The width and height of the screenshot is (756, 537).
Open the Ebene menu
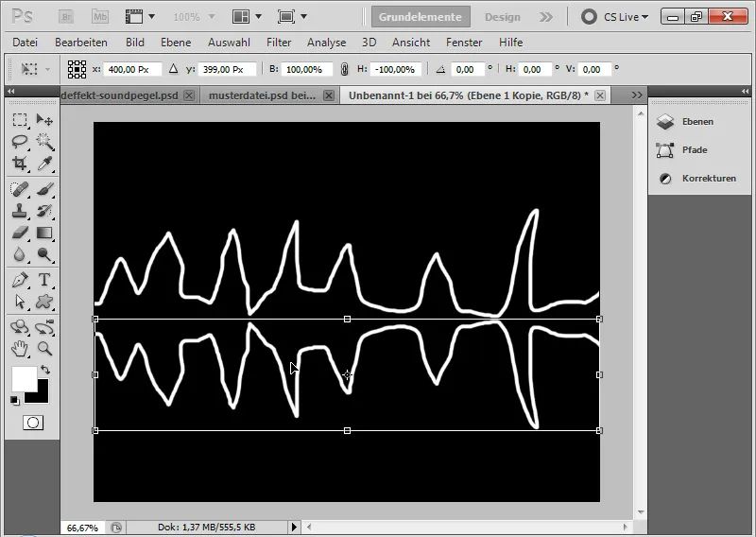coord(176,43)
